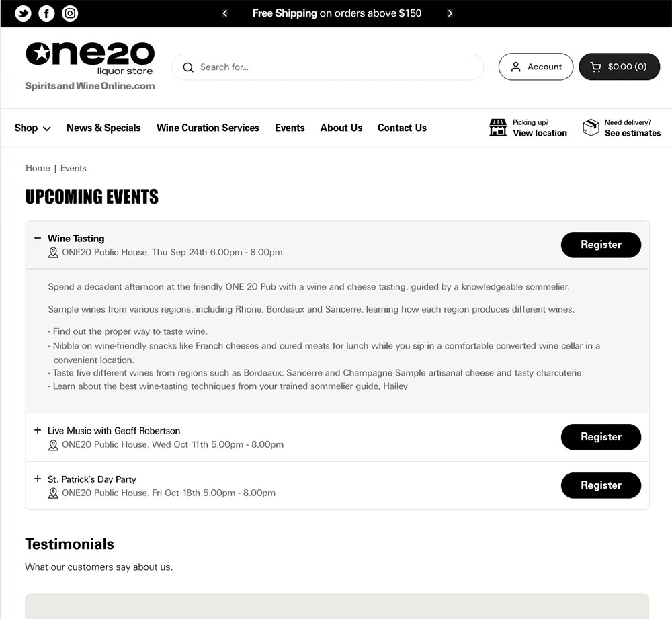
Task: Show next announcement banner message
Action: [x=450, y=13]
